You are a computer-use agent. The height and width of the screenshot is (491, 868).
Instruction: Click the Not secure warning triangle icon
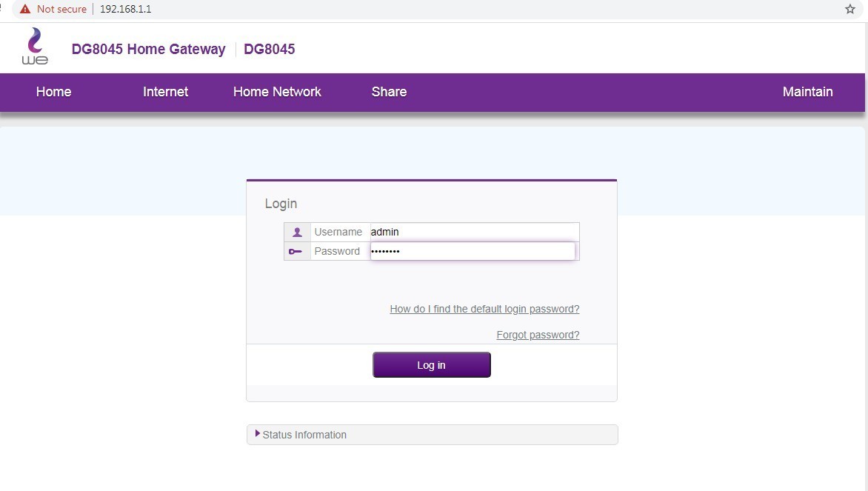click(x=25, y=9)
